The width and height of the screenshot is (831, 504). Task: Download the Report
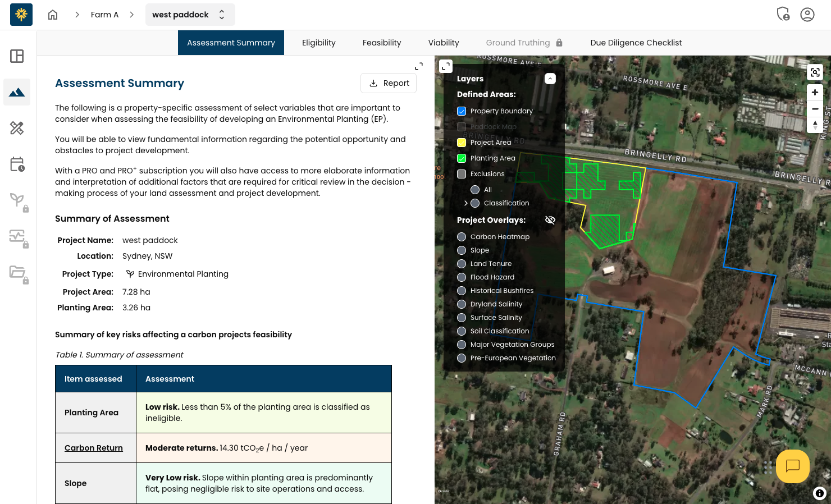389,83
